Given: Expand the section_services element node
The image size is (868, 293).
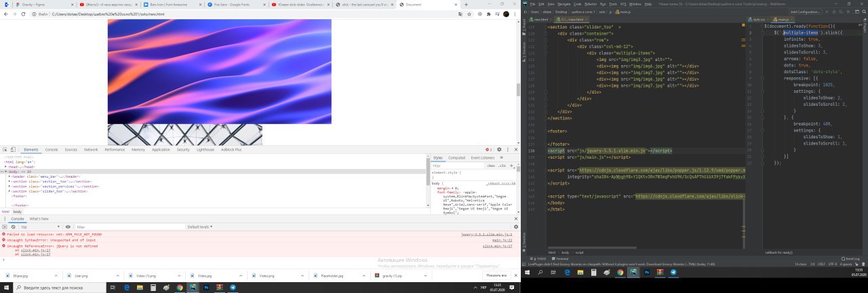Looking at the screenshot, I should coord(9,187).
